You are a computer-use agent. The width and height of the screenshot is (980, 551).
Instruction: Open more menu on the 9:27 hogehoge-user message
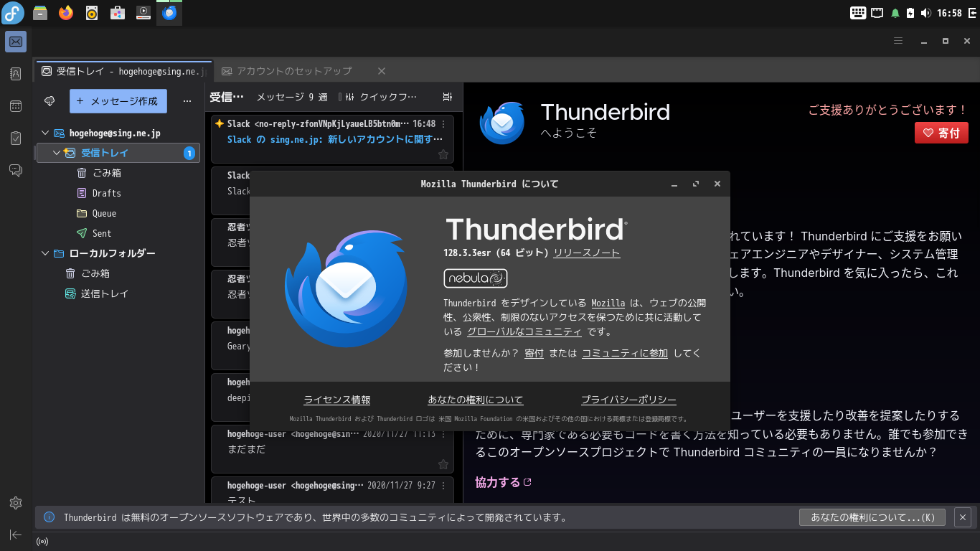point(443,486)
